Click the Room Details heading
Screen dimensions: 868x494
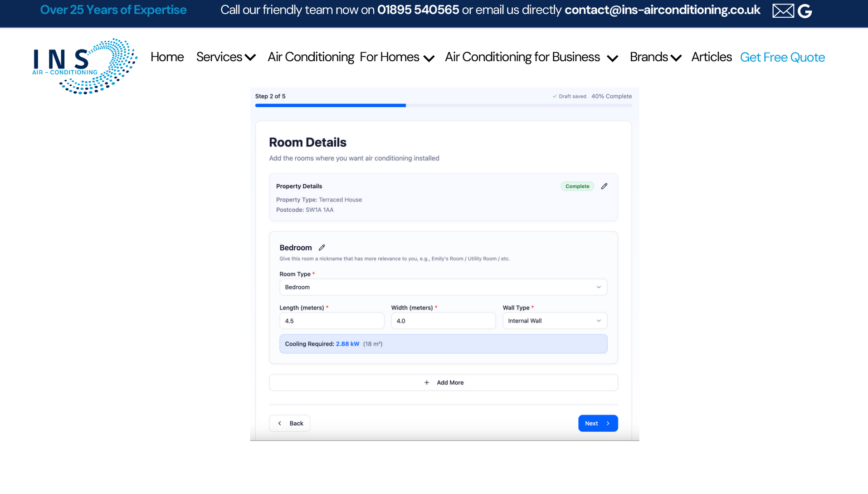coord(307,142)
